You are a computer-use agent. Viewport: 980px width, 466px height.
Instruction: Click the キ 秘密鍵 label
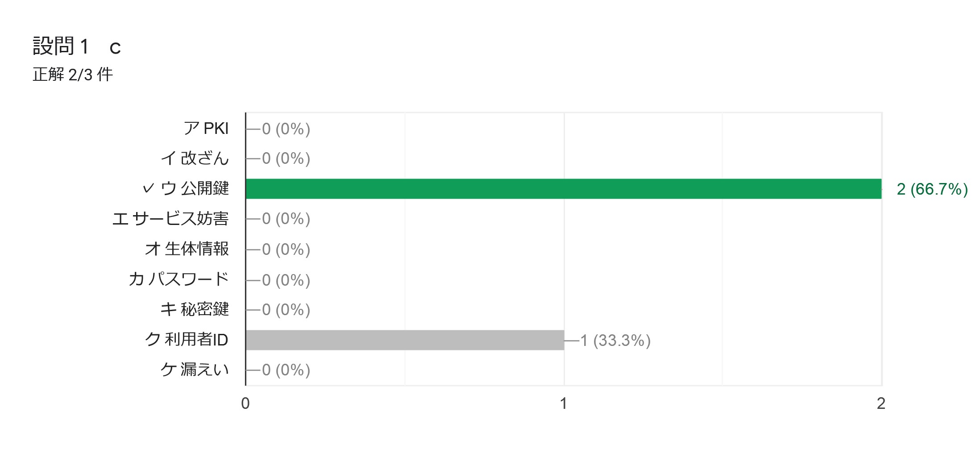195,309
